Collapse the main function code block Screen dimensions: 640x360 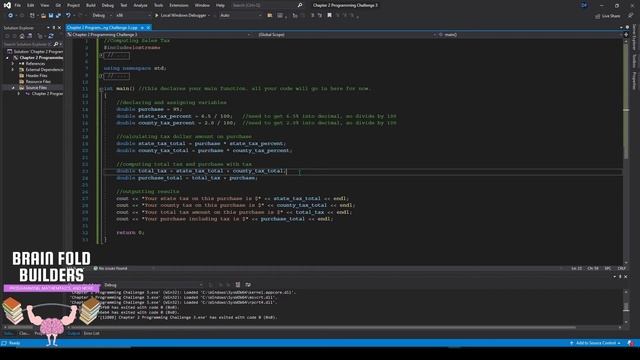(100, 89)
